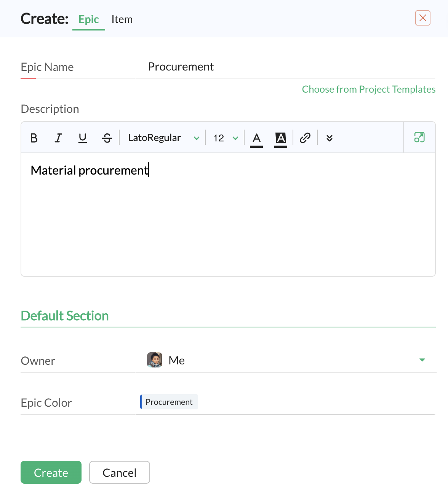
Task: Select the Epic tab
Action: click(x=89, y=19)
